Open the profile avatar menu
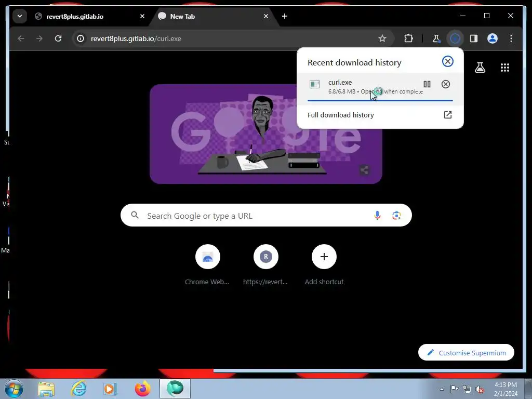This screenshot has height=399, width=532. coord(493,38)
